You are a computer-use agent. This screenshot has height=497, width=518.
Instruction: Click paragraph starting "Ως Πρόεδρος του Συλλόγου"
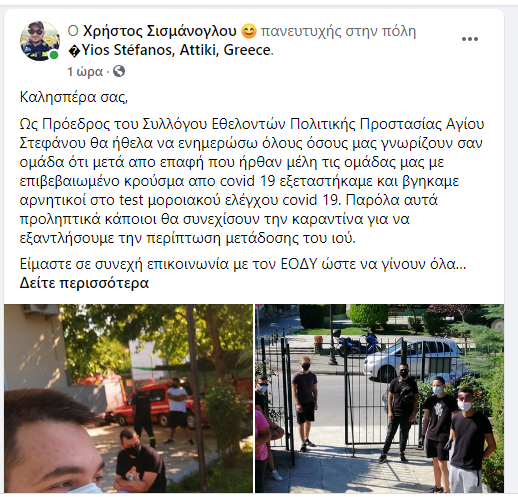click(x=252, y=181)
